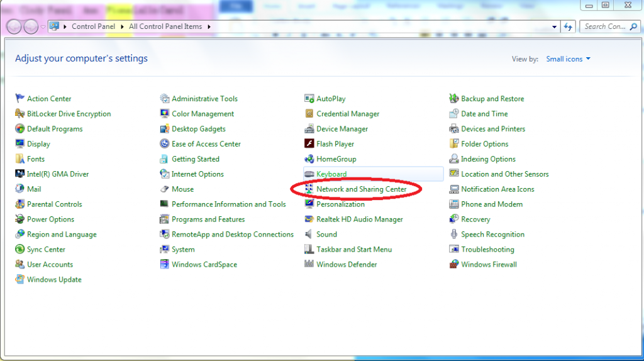The image size is (644, 361).
Task: Open the AutoPlay icon
Action: (x=309, y=99)
